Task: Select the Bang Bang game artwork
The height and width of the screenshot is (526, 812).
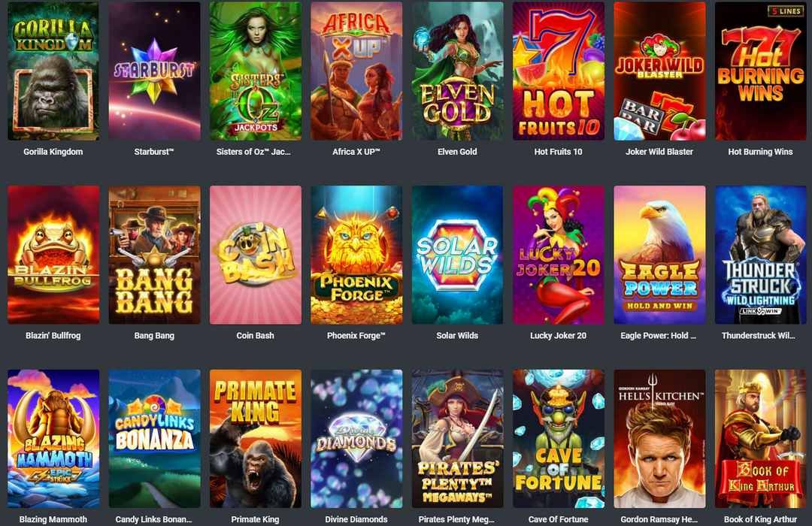Action: click(x=154, y=255)
